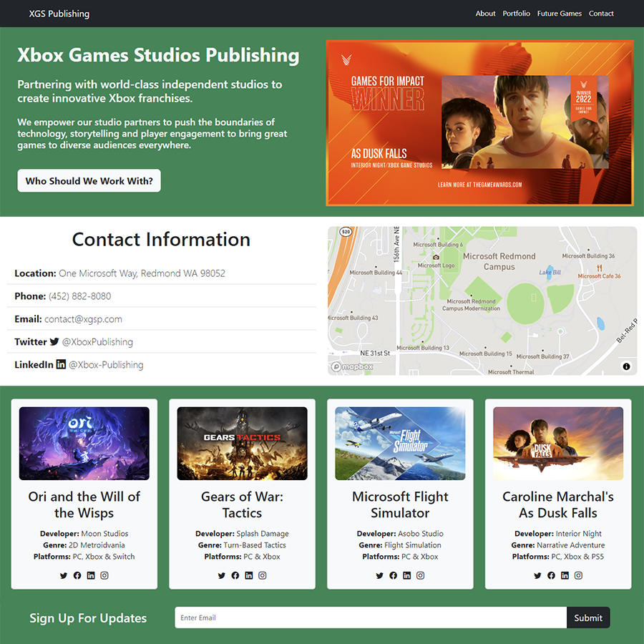Click the Ori and the Will of the Wisps cover image
Screen dimensions: 644x644
[x=84, y=444]
